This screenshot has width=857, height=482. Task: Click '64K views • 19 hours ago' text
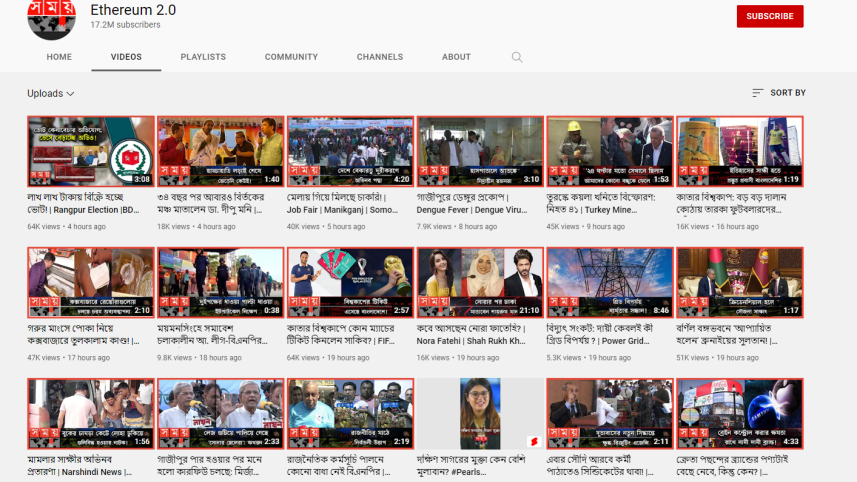[x=328, y=357]
